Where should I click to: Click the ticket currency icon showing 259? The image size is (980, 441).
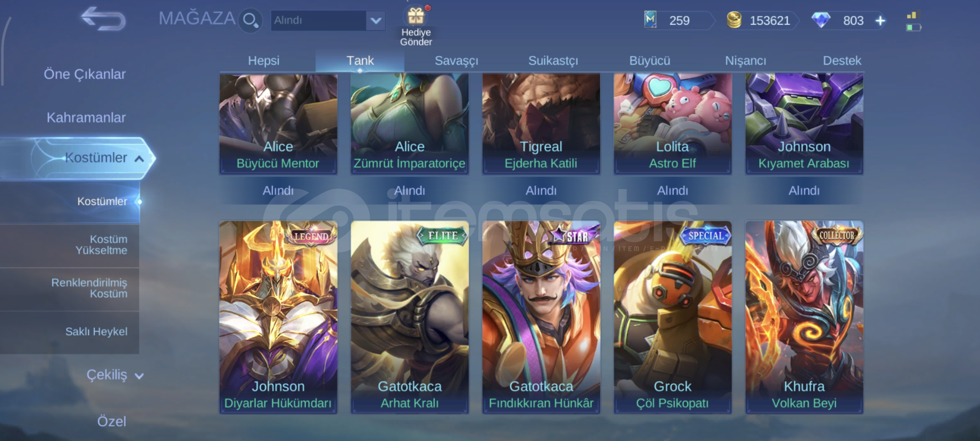pos(650,20)
